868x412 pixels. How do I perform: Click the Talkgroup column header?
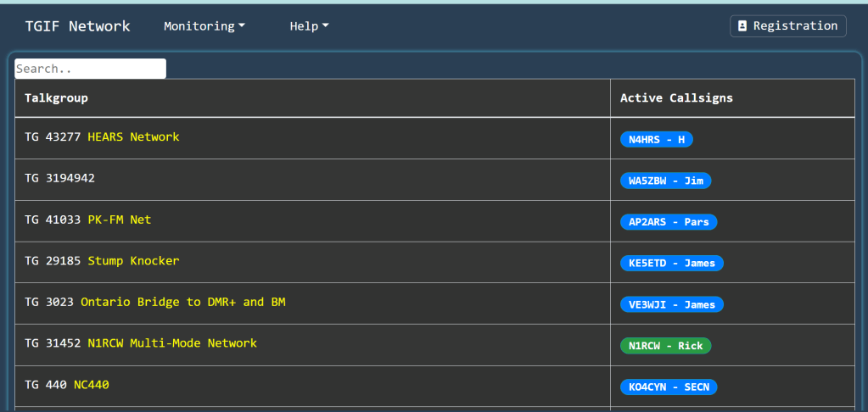pyautogui.click(x=56, y=98)
